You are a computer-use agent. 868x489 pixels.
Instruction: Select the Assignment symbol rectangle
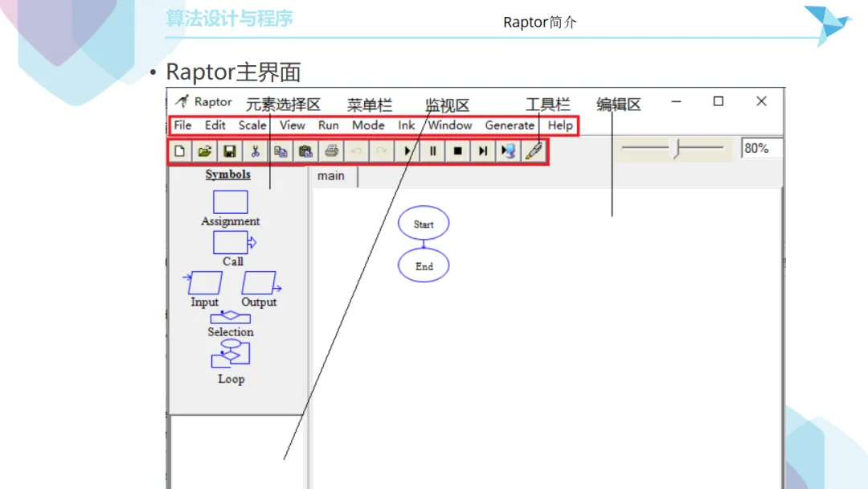click(x=231, y=202)
